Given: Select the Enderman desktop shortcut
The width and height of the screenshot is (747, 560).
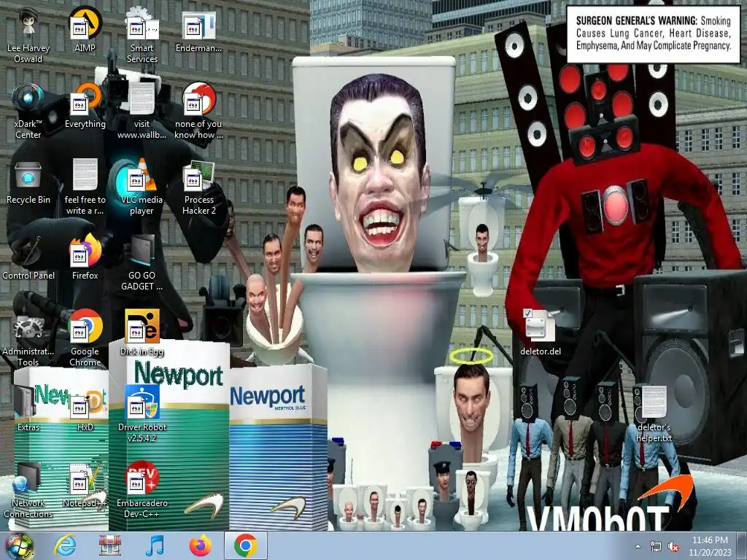Looking at the screenshot, I should tap(198, 29).
